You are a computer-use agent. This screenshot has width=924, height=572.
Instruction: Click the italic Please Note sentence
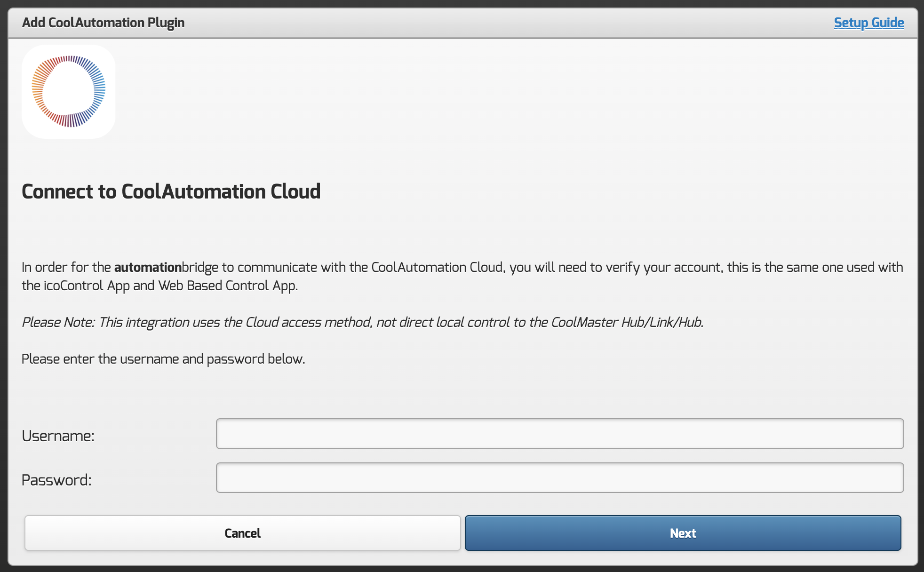coord(362,322)
